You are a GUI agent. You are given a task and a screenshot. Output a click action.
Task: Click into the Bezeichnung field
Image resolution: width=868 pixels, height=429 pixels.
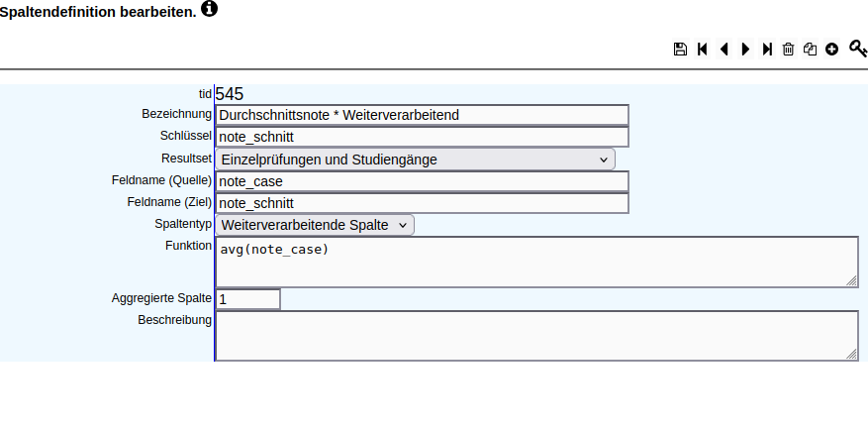click(422, 115)
